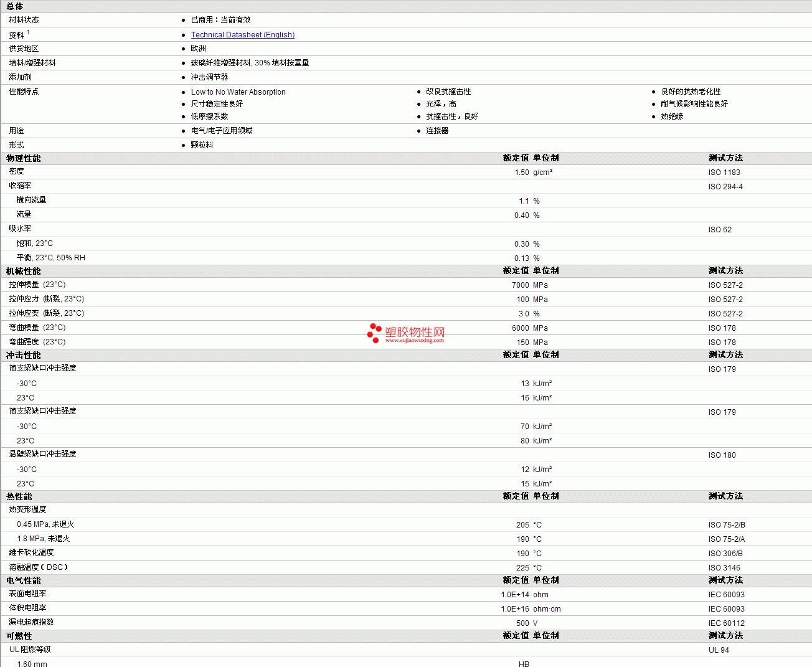Select the ISO 180 test method
812x667 pixels.
722,455
